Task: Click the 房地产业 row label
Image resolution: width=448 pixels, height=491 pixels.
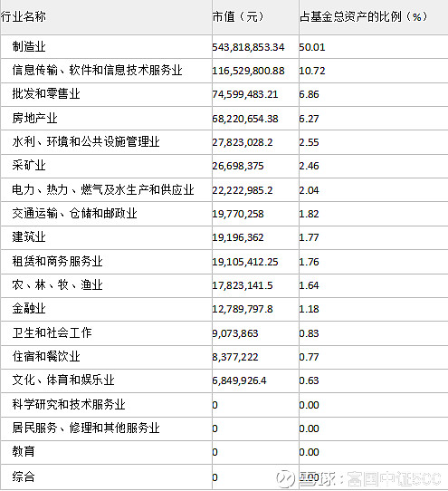Action: click(x=34, y=118)
